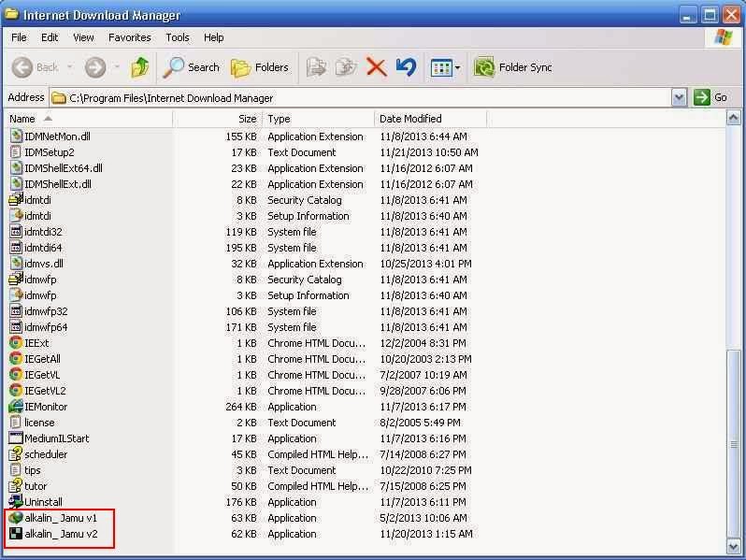Toggle the Folders pane button

coord(260,67)
